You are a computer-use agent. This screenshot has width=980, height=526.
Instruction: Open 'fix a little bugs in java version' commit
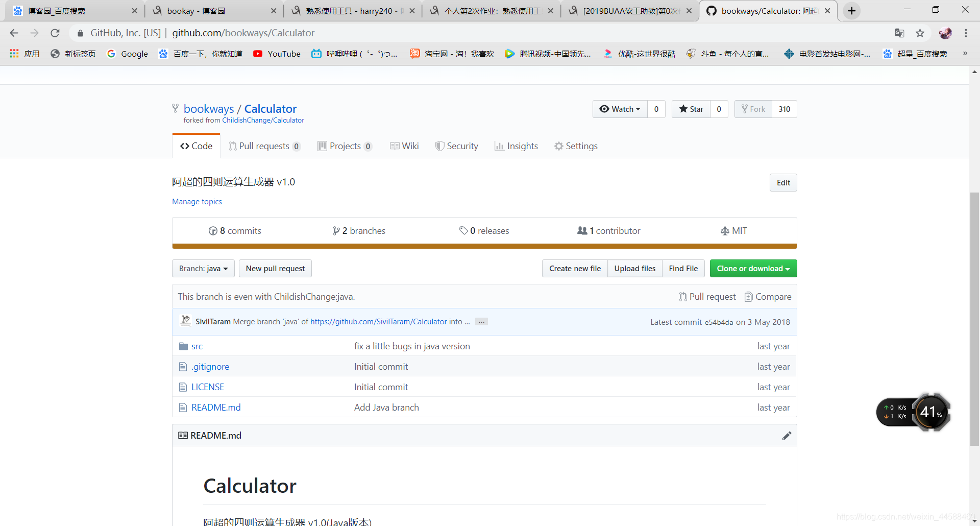[x=412, y=346]
